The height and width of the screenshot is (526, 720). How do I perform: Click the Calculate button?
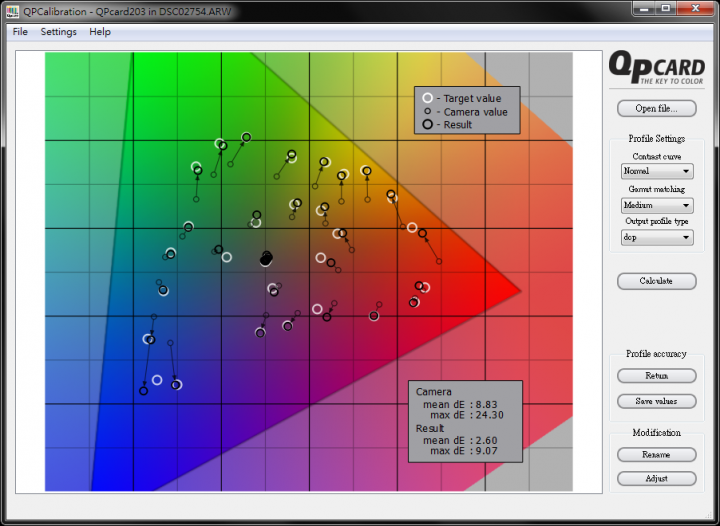point(656,281)
